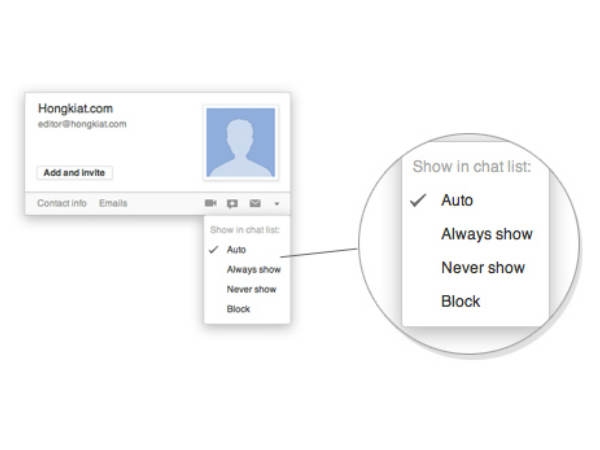
Task: Open chat via the speech bubble icon
Action: pos(232,204)
